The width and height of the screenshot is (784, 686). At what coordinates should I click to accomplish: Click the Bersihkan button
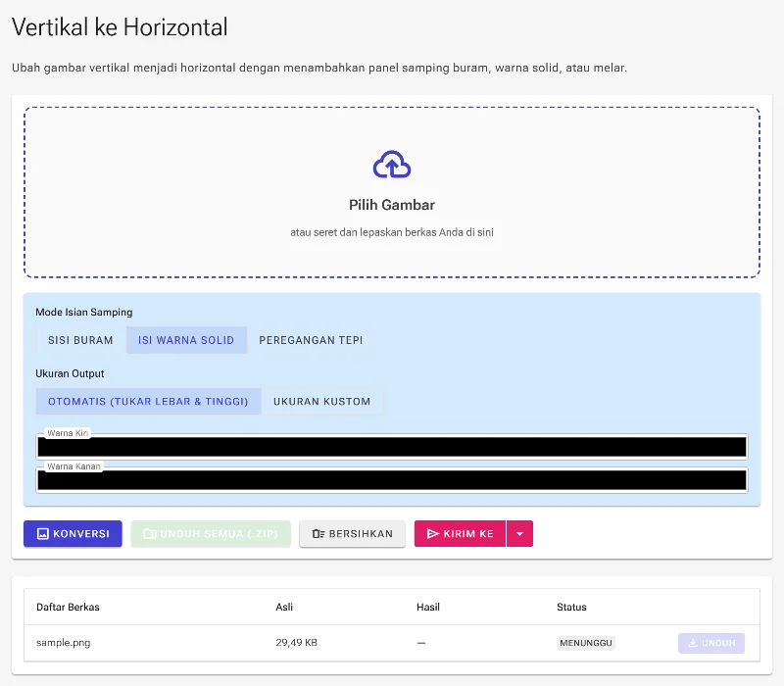352,533
